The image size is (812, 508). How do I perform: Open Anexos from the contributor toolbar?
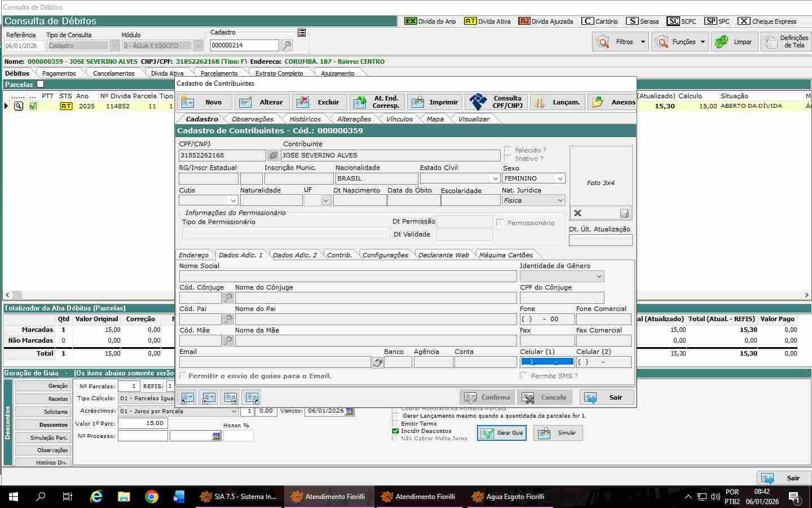[x=612, y=102]
